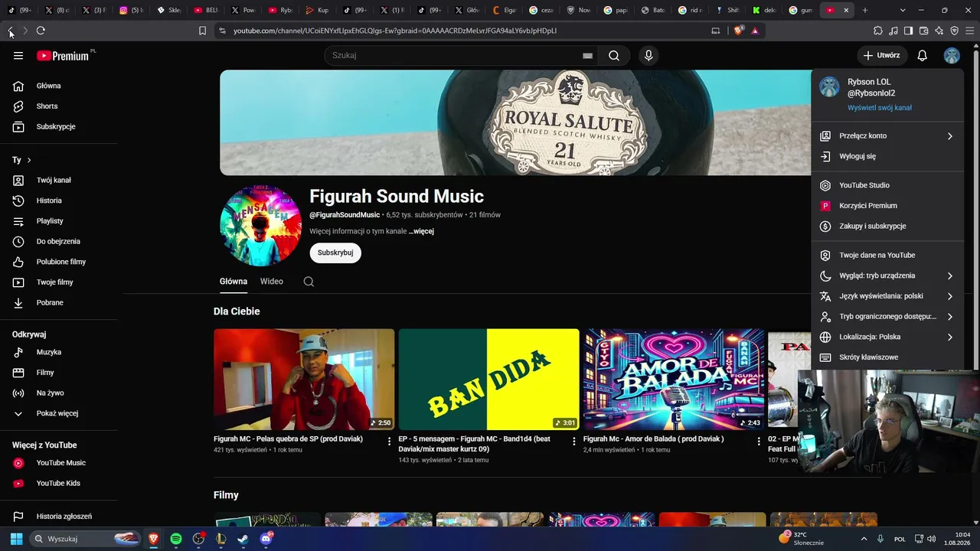The width and height of the screenshot is (980, 551).
Task: Open ...więcej channel info link
Action: tap(421, 231)
